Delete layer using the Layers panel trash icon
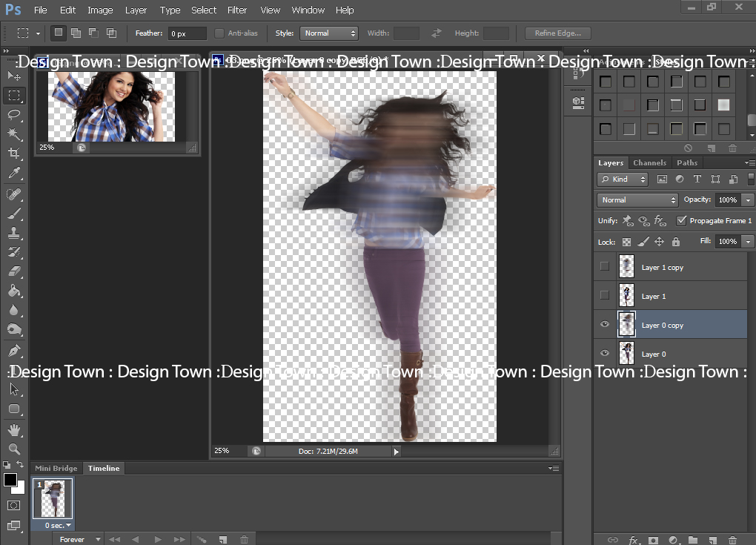The image size is (756, 545). point(732,541)
